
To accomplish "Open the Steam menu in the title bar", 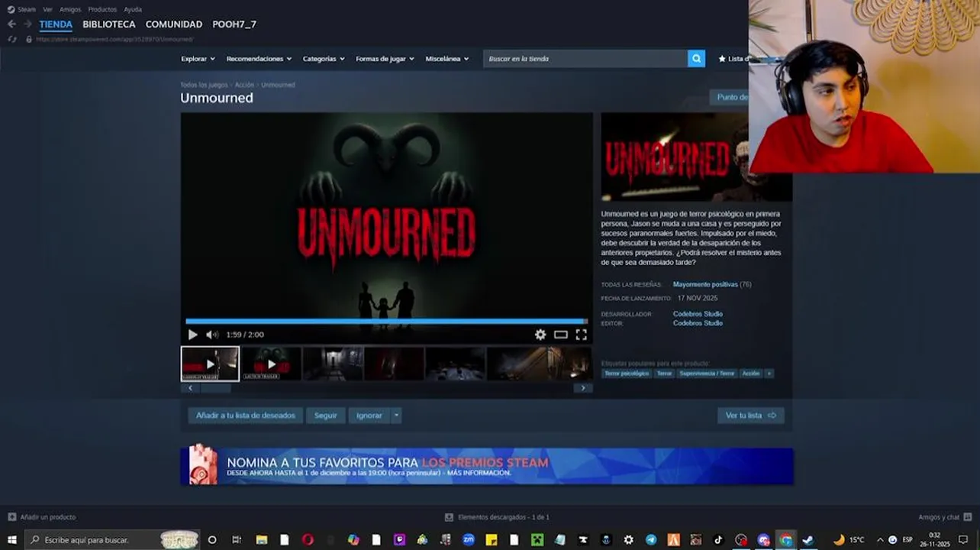I will (x=21, y=9).
